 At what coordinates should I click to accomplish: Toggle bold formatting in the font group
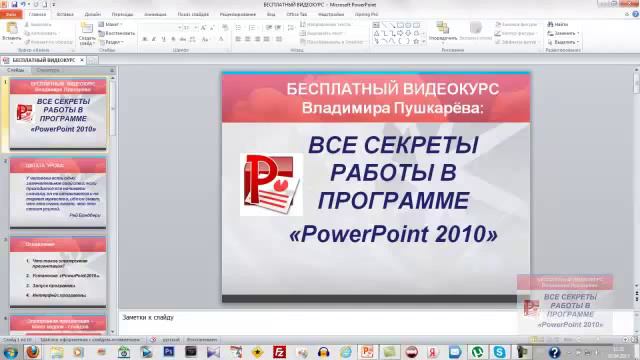[144, 39]
